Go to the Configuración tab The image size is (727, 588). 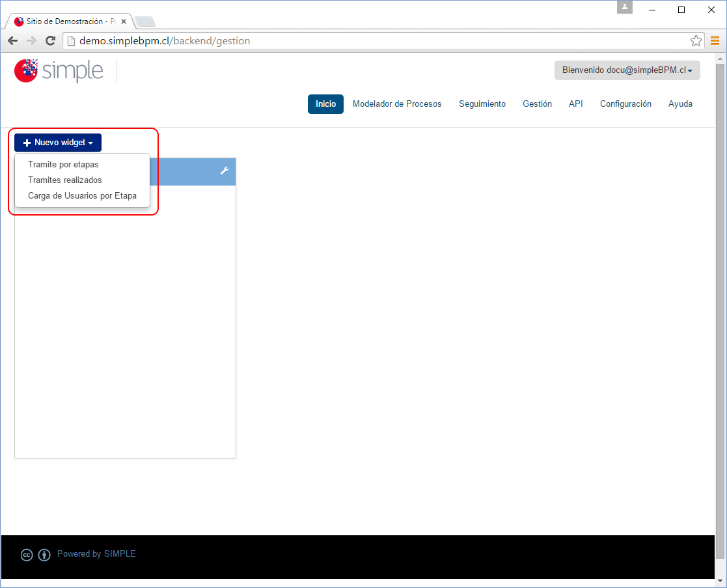[x=625, y=104]
